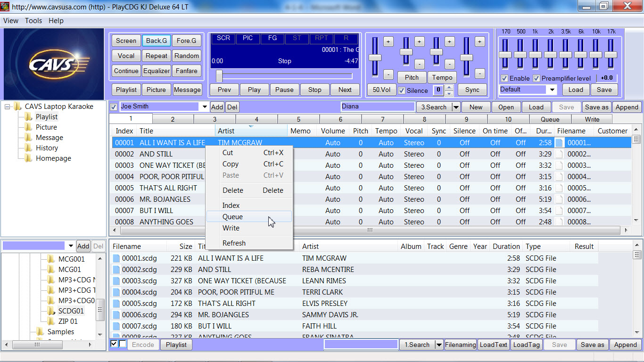Image resolution: width=644 pixels, height=362 pixels.
Task: Click the Next track button
Action: coord(345,90)
